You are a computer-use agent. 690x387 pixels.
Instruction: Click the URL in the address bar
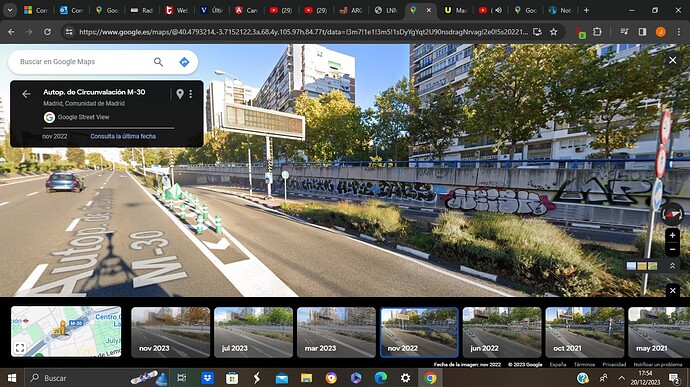303,32
